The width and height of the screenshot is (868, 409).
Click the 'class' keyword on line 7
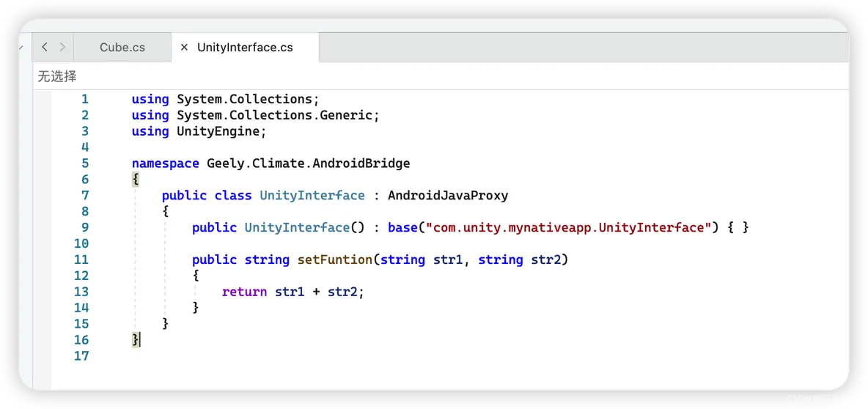click(x=233, y=196)
